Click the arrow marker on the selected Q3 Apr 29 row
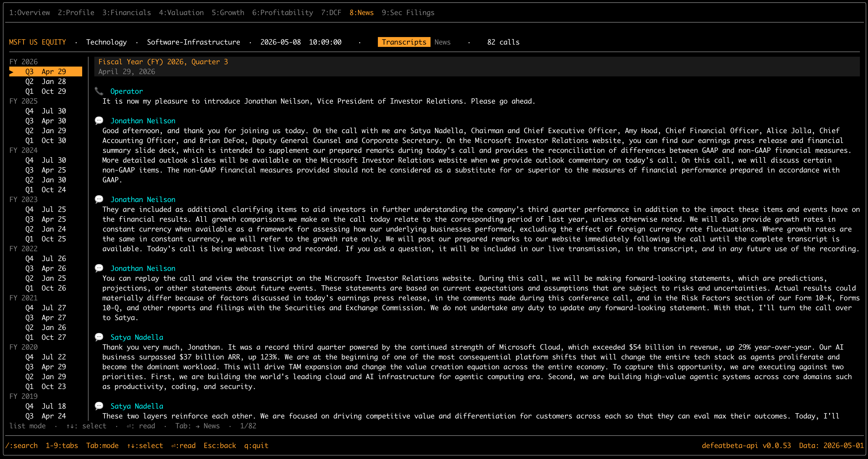 click(12, 71)
